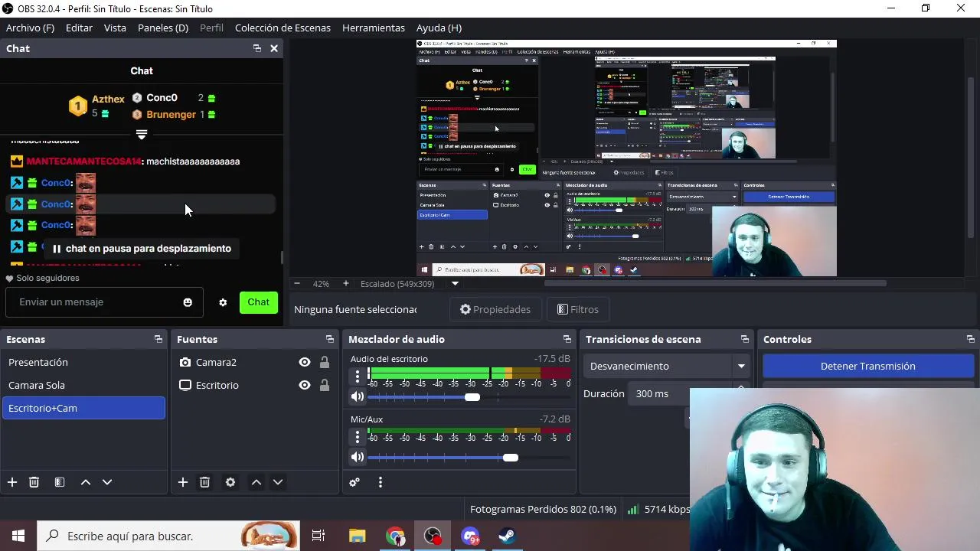This screenshot has width=980, height=551.
Task: Open audio mixer menu dots
Action: pos(381,482)
